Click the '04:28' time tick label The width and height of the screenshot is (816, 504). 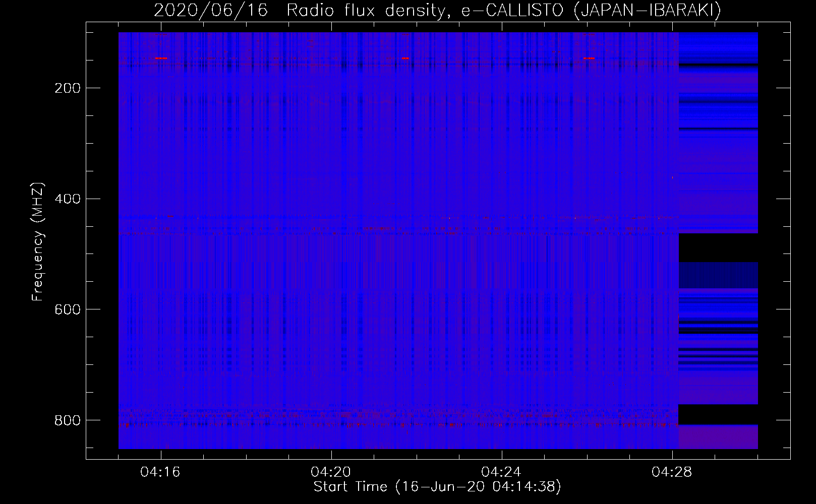point(672,472)
